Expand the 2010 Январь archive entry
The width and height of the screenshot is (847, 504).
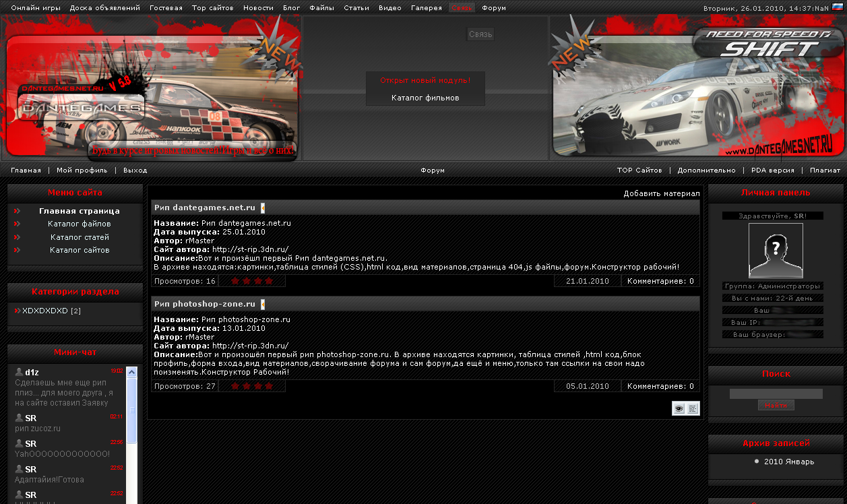(x=788, y=462)
